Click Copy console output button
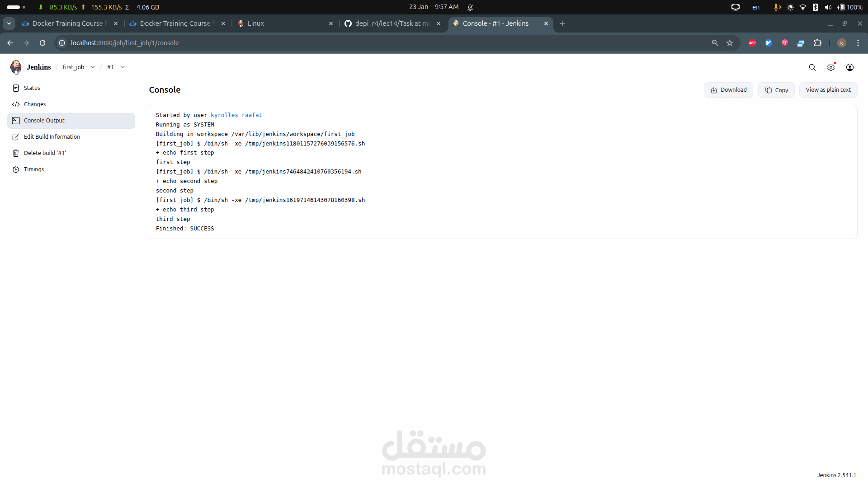 coord(776,90)
